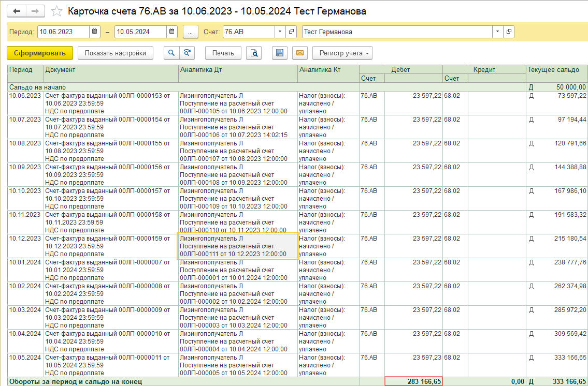The width and height of the screenshot is (588, 386).
Task: Open calendar for the period start date
Action: (95, 32)
